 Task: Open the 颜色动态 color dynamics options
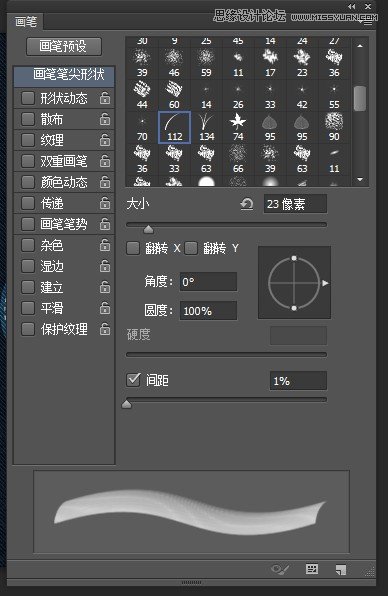tap(64, 182)
